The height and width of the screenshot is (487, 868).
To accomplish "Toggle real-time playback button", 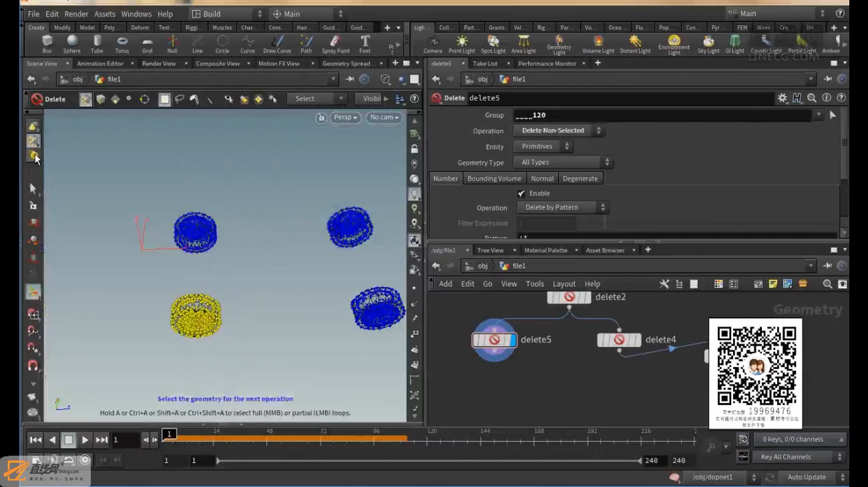I will (x=85, y=460).
